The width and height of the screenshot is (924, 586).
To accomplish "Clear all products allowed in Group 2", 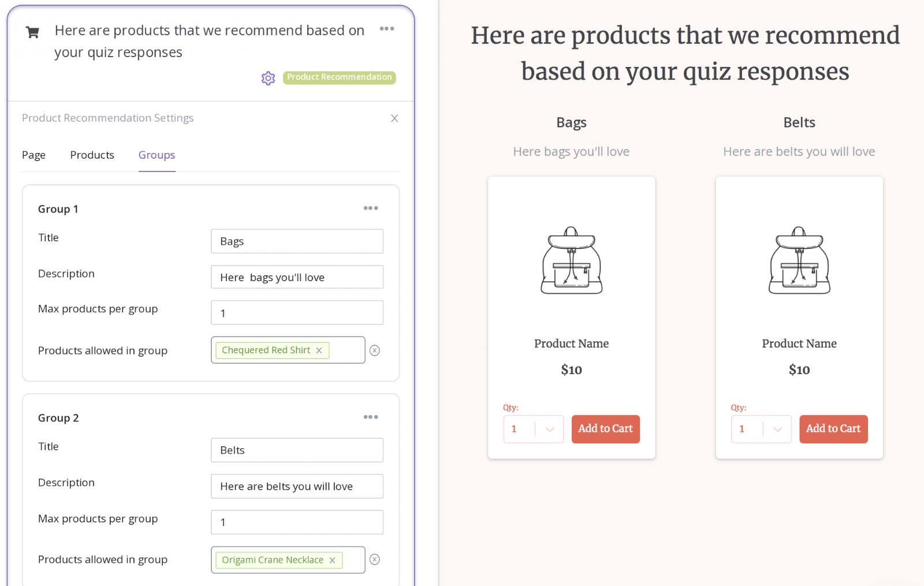I will pos(375,559).
